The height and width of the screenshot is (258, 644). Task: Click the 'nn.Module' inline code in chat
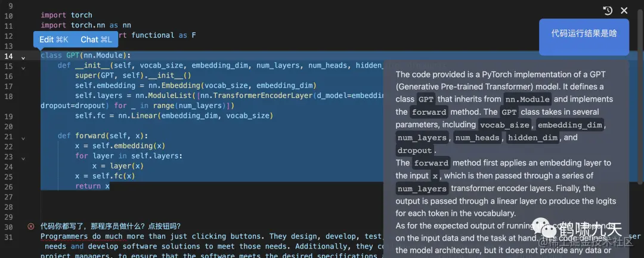point(527,99)
